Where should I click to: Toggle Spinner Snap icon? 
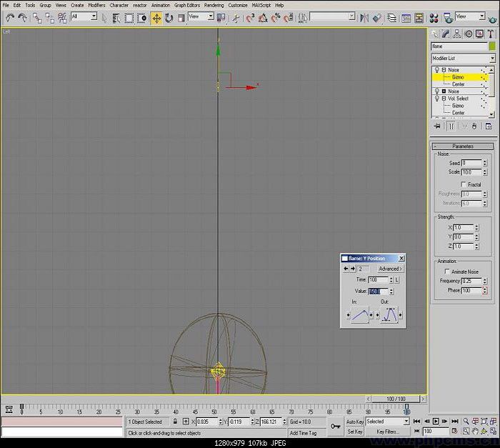[289, 18]
